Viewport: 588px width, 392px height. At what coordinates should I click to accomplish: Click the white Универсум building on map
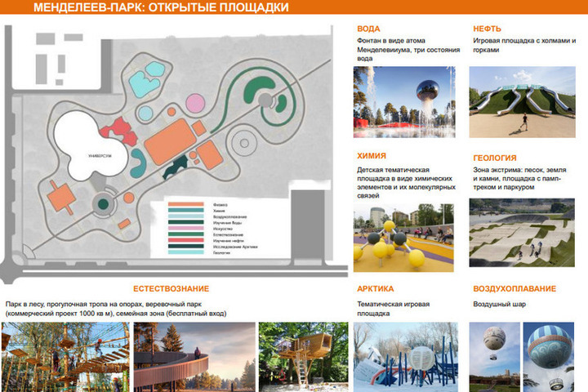(91, 145)
